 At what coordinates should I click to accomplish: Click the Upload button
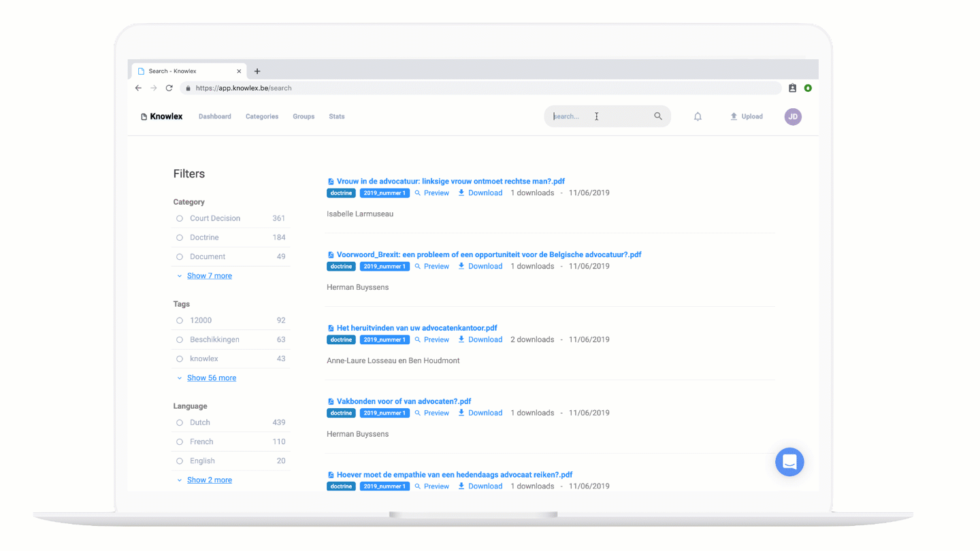pos(747,116)
